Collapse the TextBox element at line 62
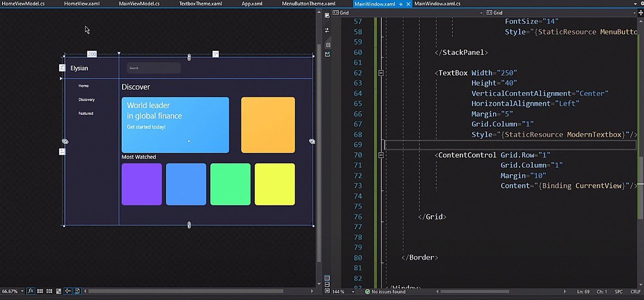This screenshot has width=644, height=300. point(381,73)
